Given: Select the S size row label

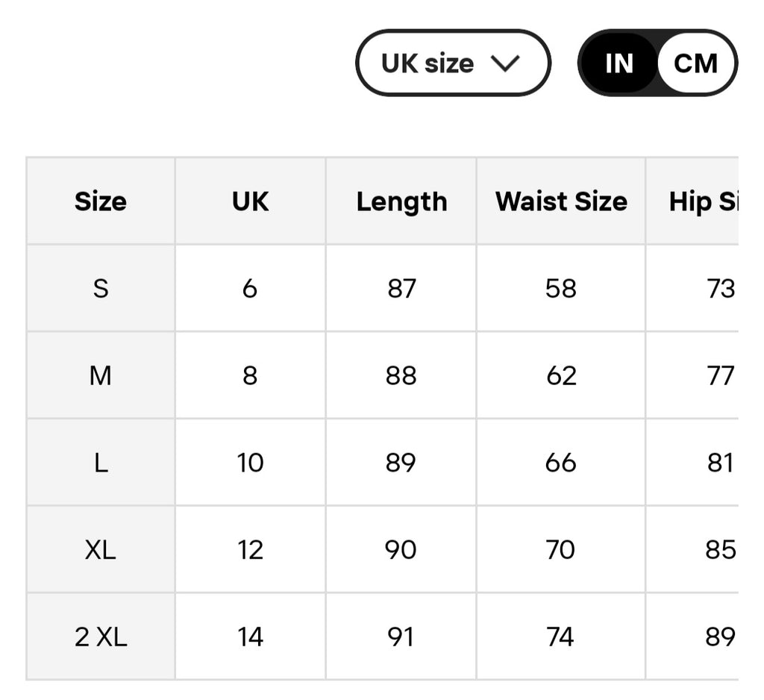Looking at the screenshot, I should [x=101, y=288].
